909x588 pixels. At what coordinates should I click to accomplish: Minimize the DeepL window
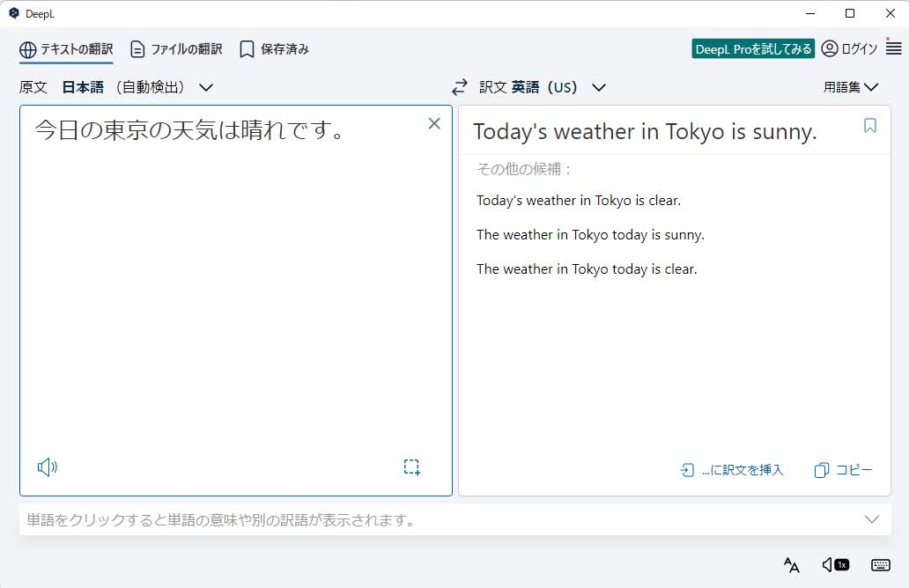[810, 13]
